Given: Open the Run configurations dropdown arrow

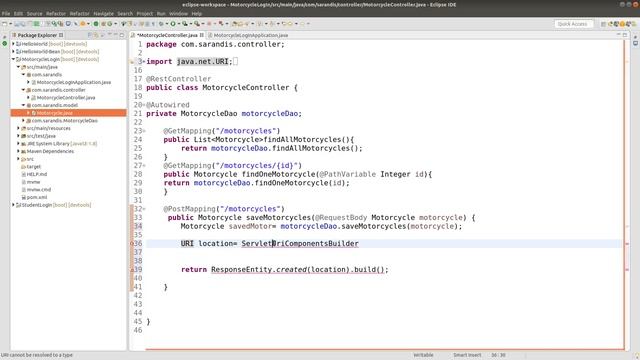Looking at the screenshot, I should 178,24.
